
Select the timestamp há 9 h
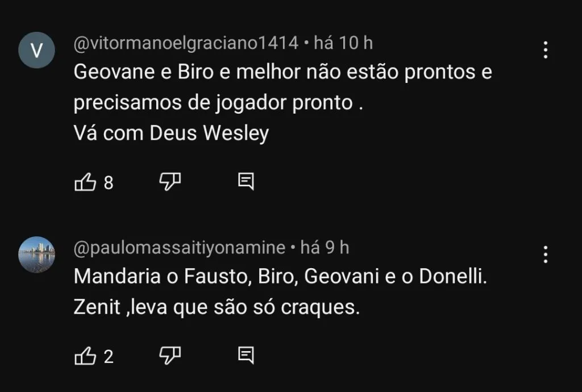coord(325,247)
